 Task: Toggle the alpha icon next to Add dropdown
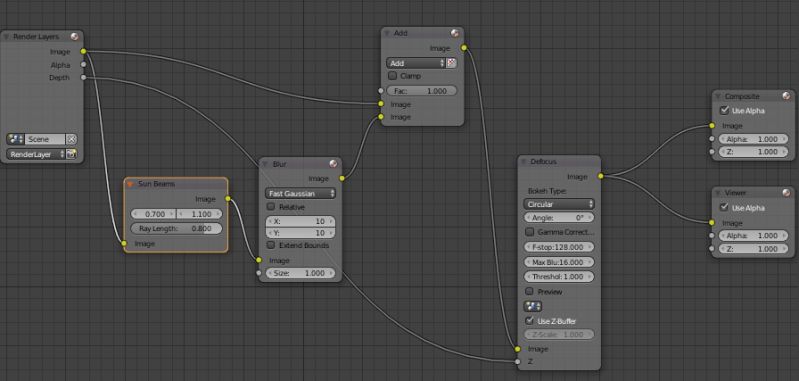click(451, 63)
